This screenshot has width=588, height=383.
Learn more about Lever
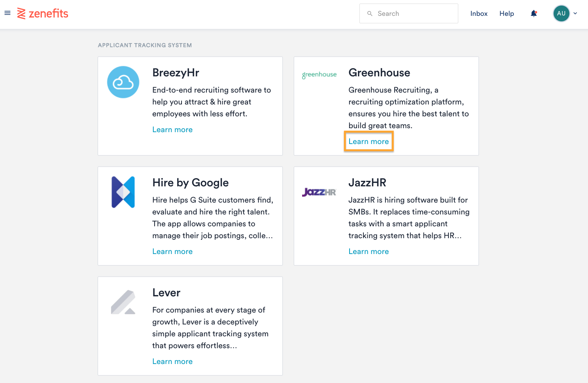tap(172, 362)
